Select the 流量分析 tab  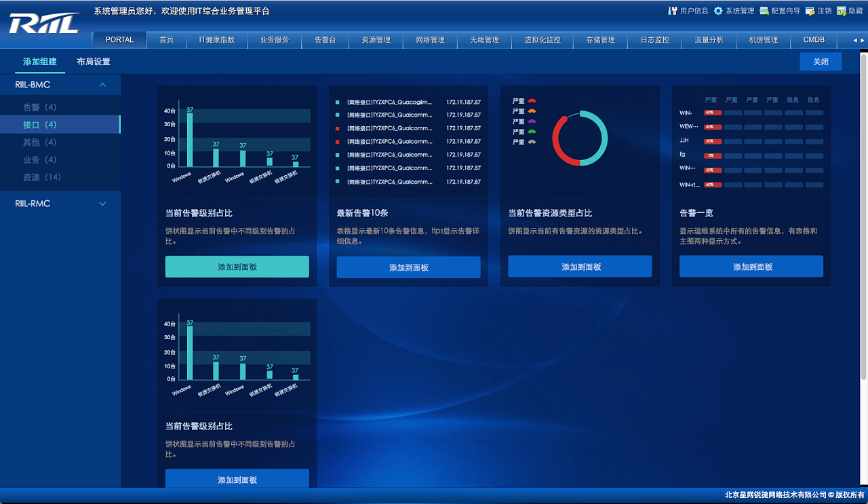coord(709,40)
